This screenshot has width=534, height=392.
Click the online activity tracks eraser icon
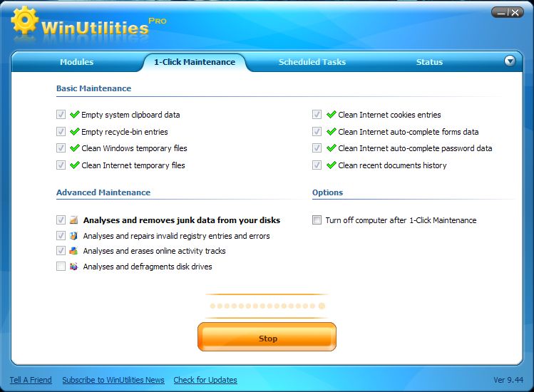(x=73, y=251)
